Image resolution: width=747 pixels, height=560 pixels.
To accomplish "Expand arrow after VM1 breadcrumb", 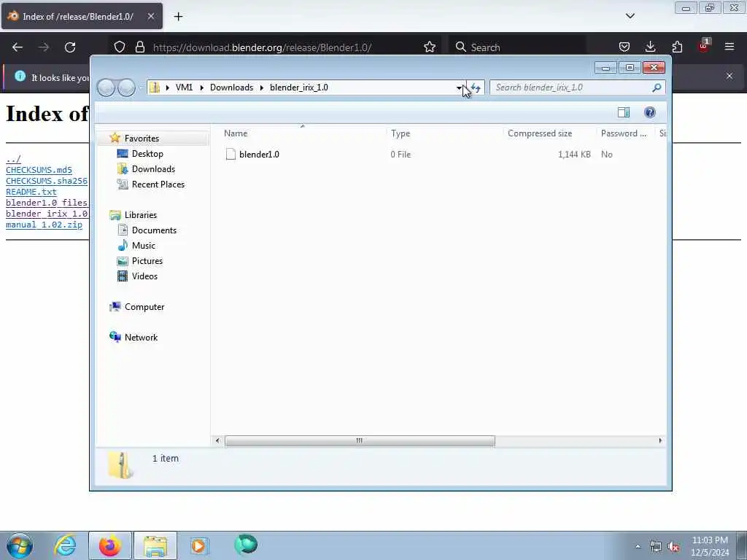I will pyautogui.click(x=201, y=87).
